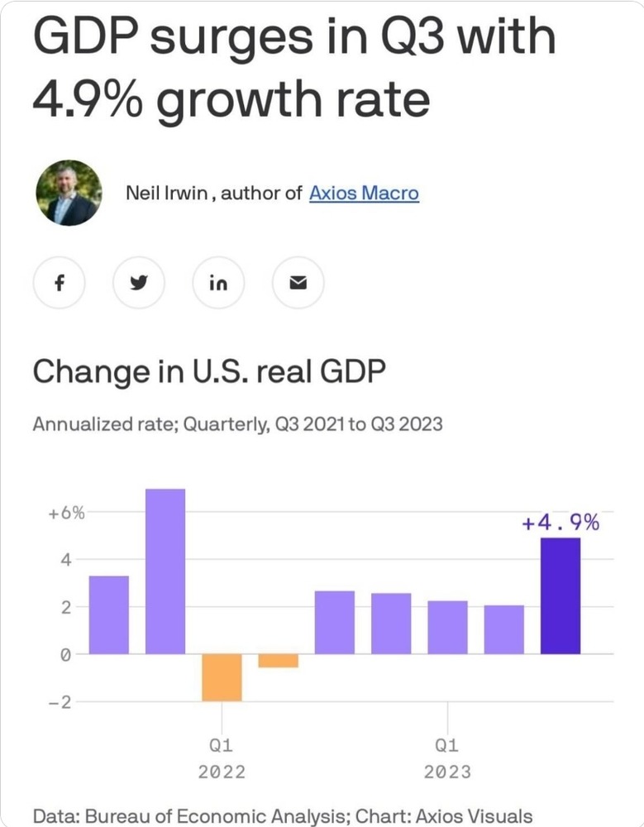644x827 pixels.
Task: Click Neil Irwin's author photo
Action: 69,194
